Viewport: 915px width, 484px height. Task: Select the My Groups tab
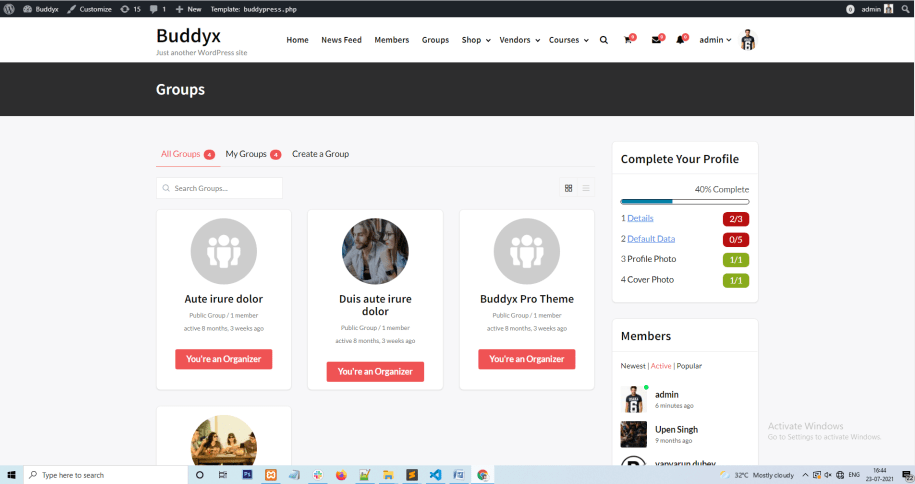253,154
